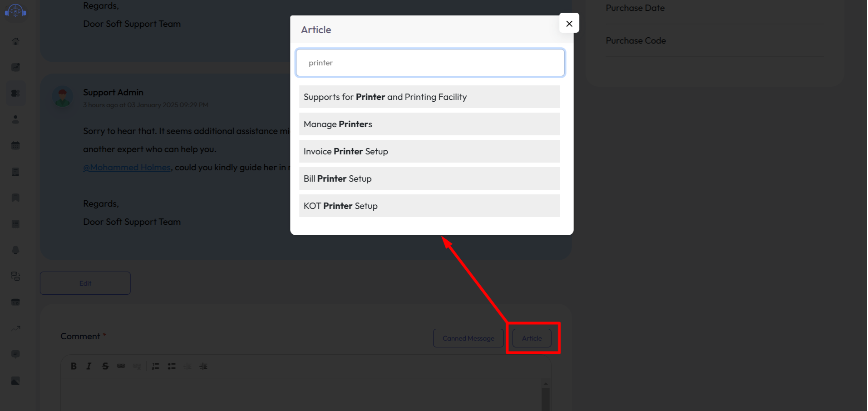Select the tickets icon in the sidebar

point(15,93)
